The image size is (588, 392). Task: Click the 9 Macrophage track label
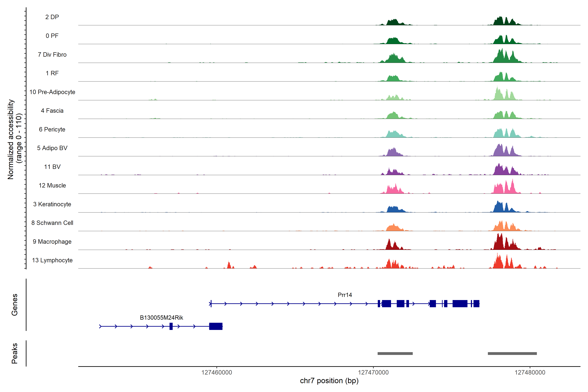coord(52,242)
